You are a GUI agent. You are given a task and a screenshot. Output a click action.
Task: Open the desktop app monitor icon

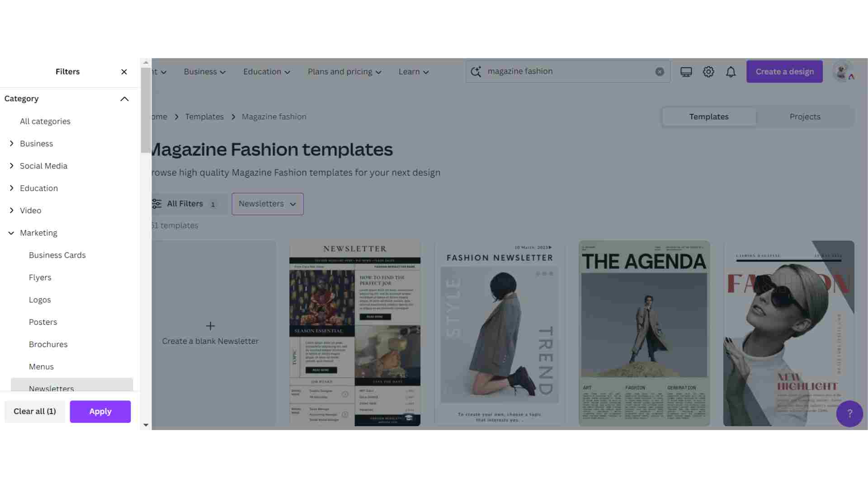click(x=686, y=72)
